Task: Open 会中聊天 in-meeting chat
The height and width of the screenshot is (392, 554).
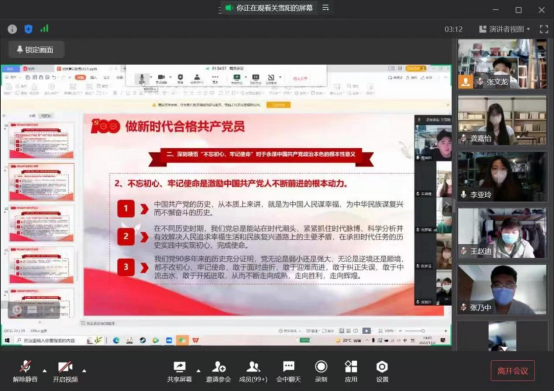Action: click(288, 371)
